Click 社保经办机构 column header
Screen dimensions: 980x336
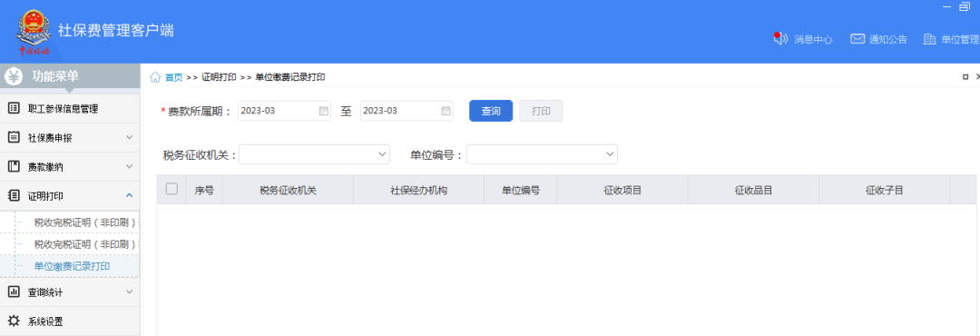[x=418, y=190]
